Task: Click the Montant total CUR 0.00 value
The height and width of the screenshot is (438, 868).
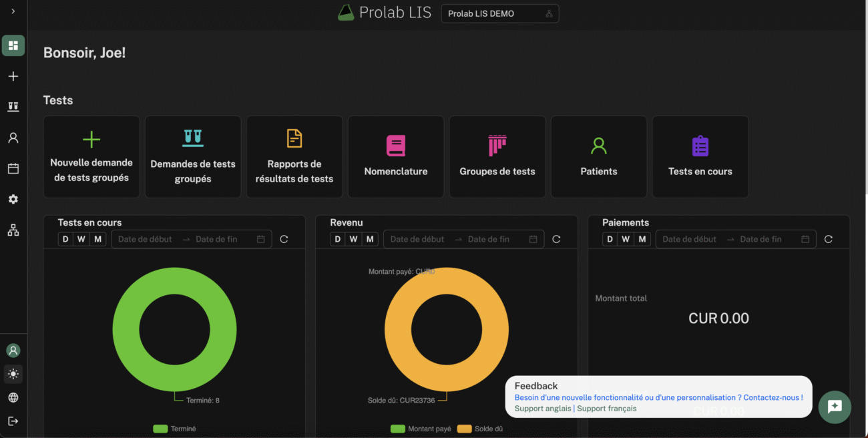Action: click(x=718, y=318)
